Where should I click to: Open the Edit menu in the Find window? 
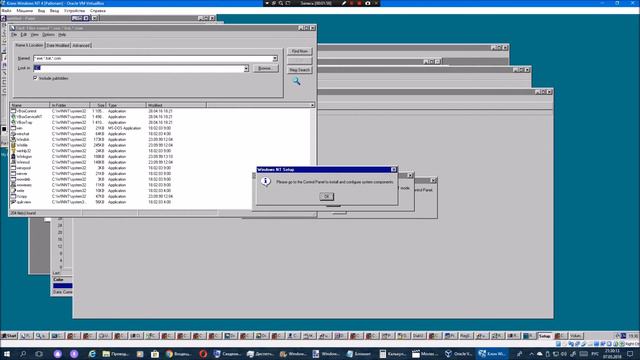[x=24, y=35]
